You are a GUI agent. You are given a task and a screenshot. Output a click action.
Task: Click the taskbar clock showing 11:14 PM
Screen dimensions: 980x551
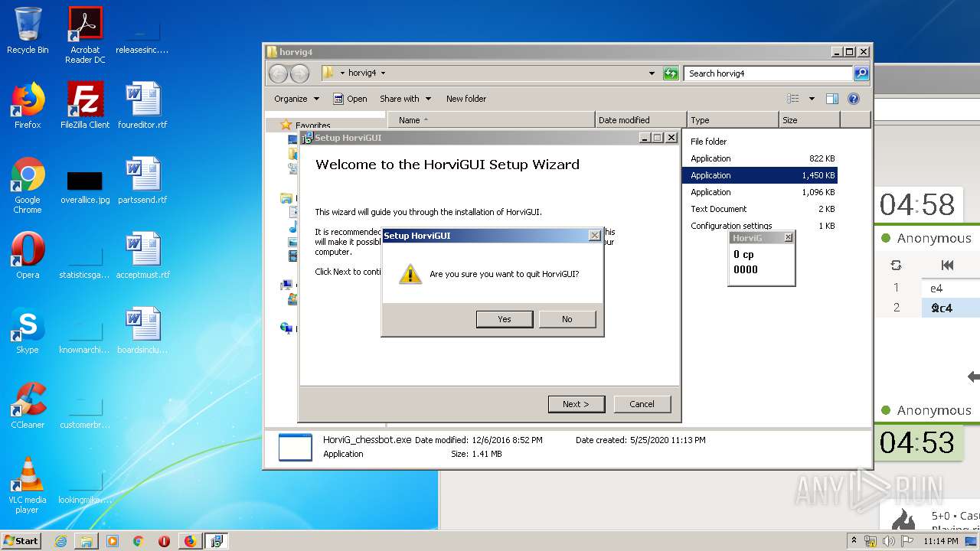pyautogui.click(x=940, y=541)
